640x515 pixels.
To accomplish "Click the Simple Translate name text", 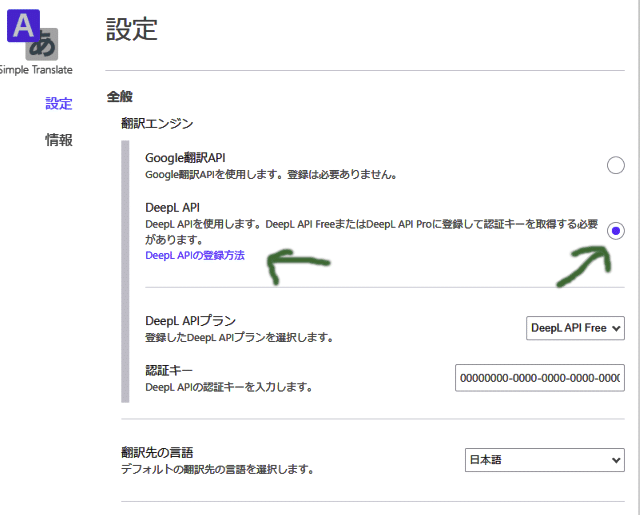I will pyautogui.click(x=36, y=70).
